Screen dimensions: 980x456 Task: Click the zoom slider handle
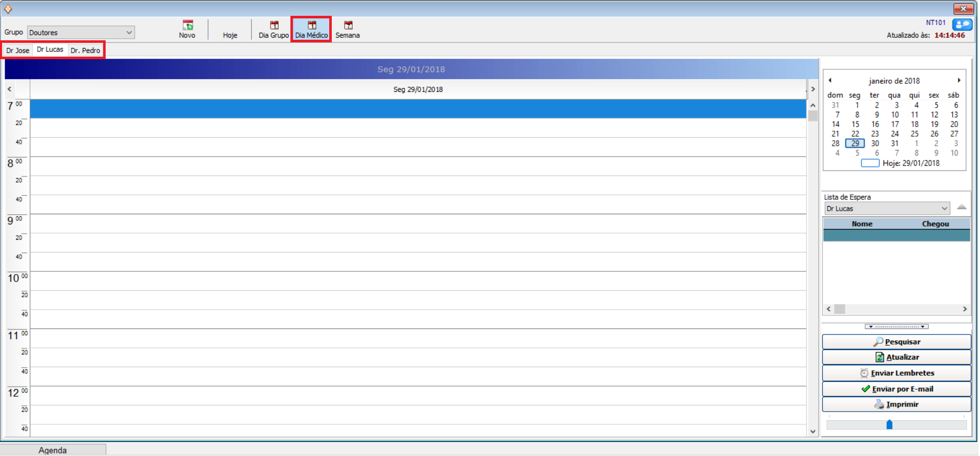[x=889, y=424]
